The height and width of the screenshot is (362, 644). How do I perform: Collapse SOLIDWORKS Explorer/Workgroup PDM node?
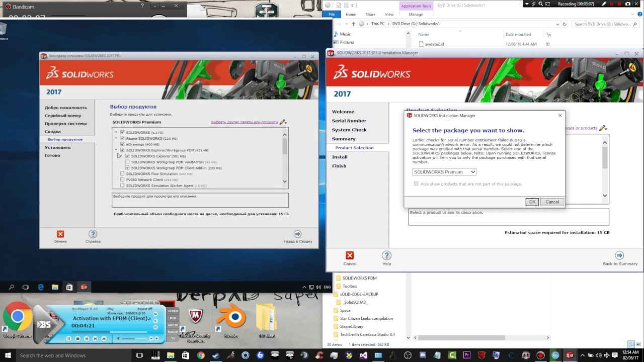tap(116, 150)
